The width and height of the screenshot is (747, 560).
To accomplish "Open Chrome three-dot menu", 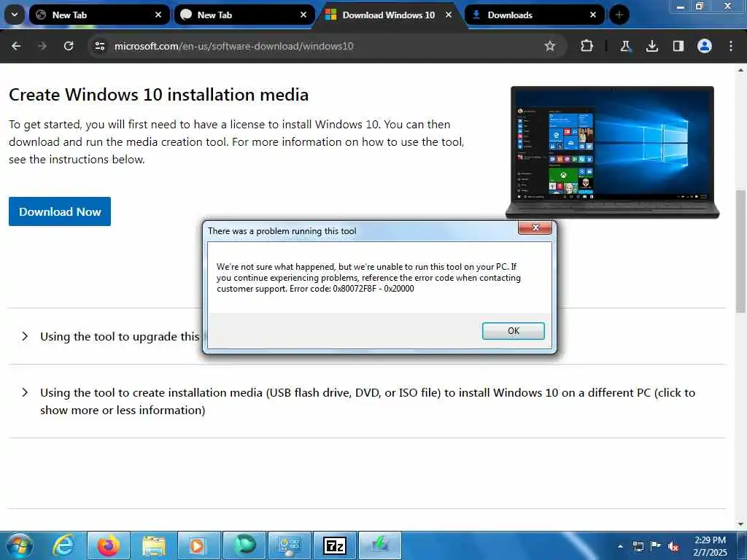I will coord(731,46).
